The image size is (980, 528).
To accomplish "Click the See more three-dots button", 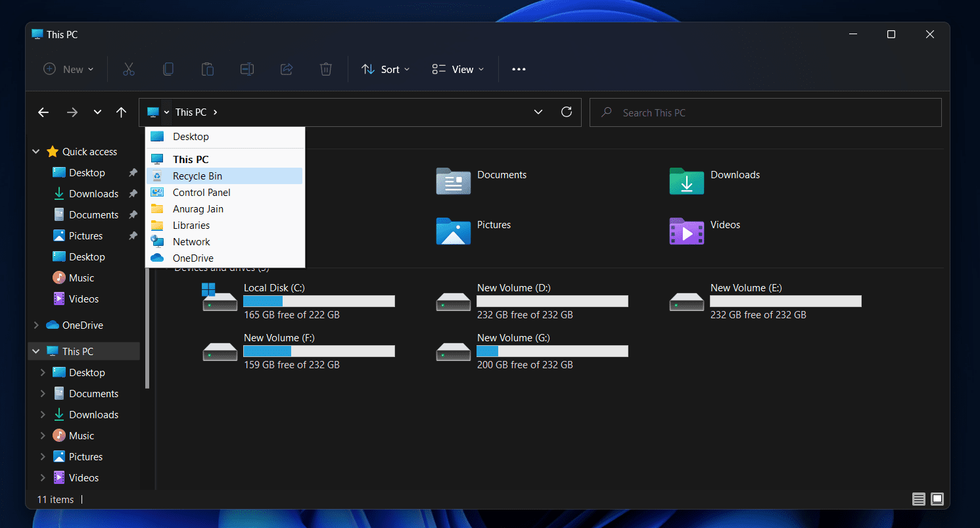I will click(x=519, y=70).
